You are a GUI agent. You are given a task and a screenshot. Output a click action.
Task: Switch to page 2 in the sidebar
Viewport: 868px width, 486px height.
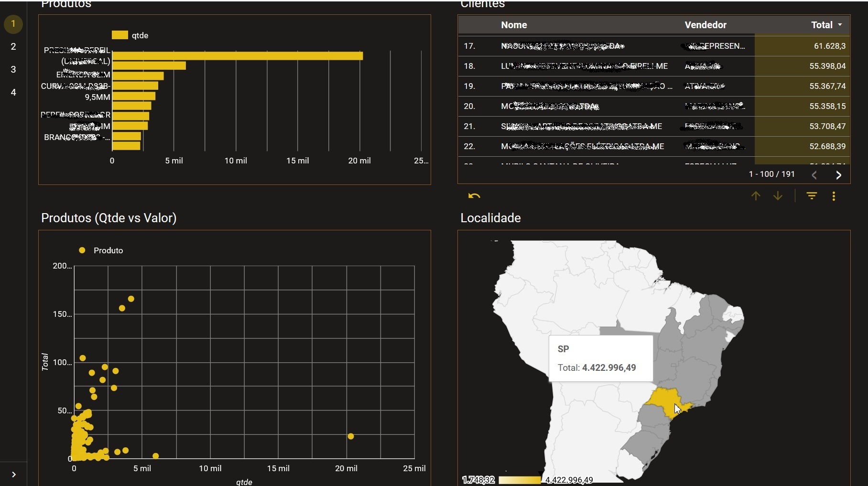pyautogui.click(x=13, y=46)
